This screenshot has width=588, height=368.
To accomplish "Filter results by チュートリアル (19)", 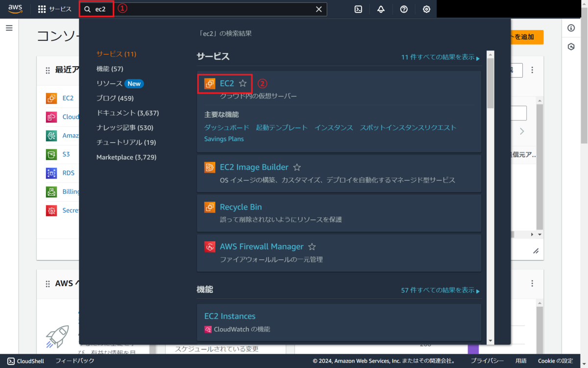I will pos(126,142).
